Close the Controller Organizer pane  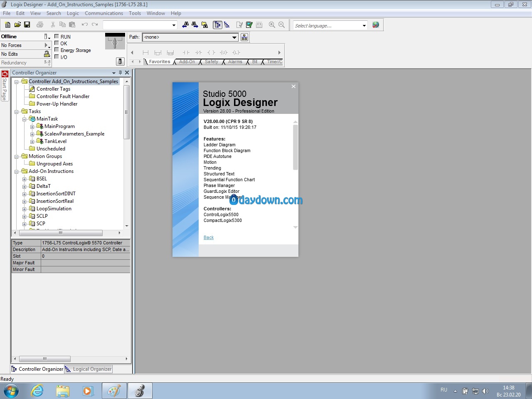[x=127, y=73]
